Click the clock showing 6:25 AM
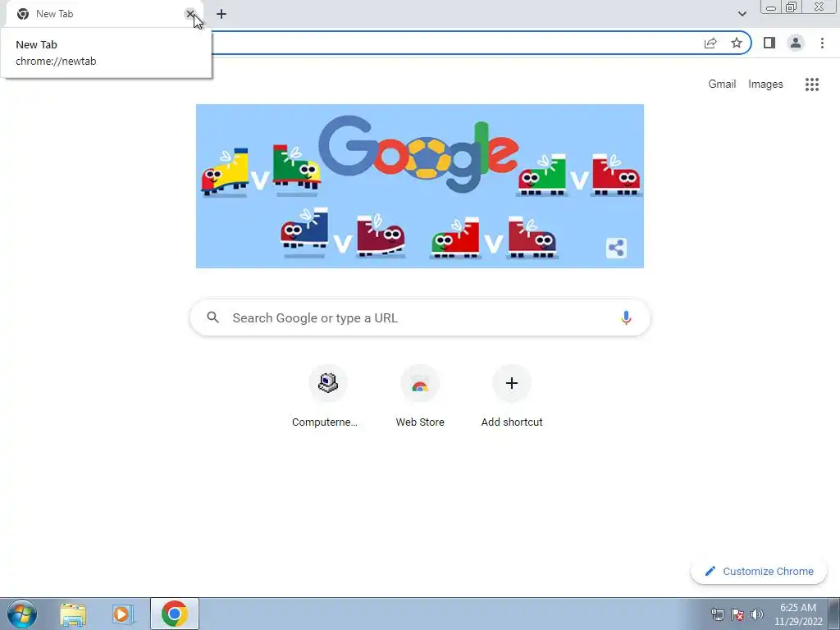Screen dimensions: 840x630 pos(797,614)
